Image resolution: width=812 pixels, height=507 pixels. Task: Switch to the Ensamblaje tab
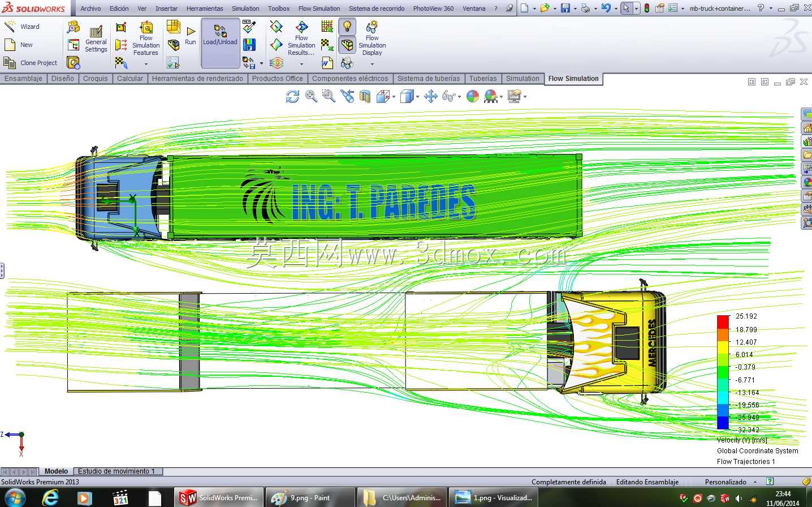tap(23, 79)
